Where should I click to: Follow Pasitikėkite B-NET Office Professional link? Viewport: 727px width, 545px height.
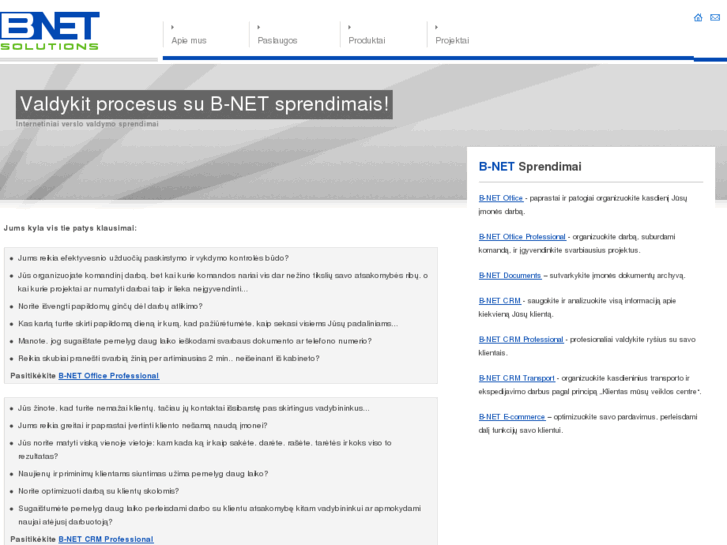108,376
